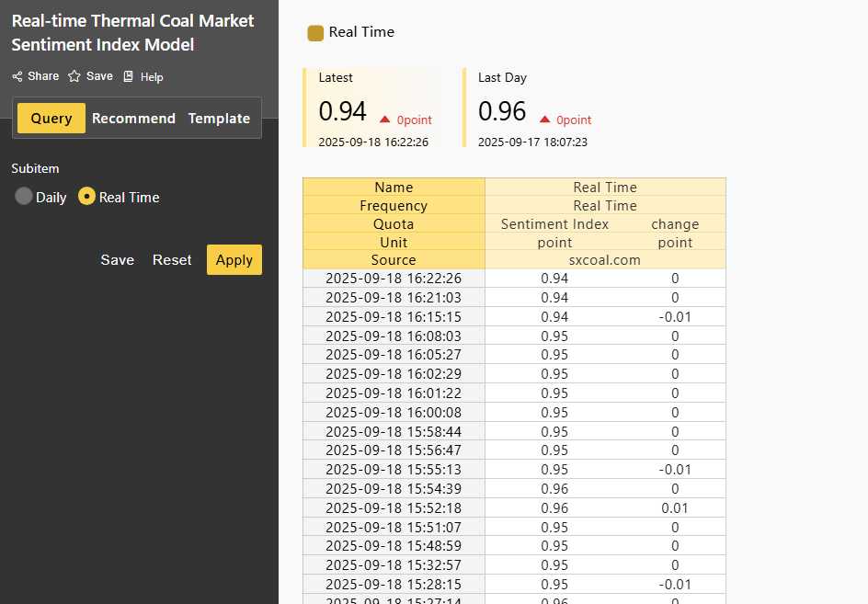Image resolution: width=868 pixels, height=604 pixels.
Task: Click the Reset button
Action: pos(172,260)
